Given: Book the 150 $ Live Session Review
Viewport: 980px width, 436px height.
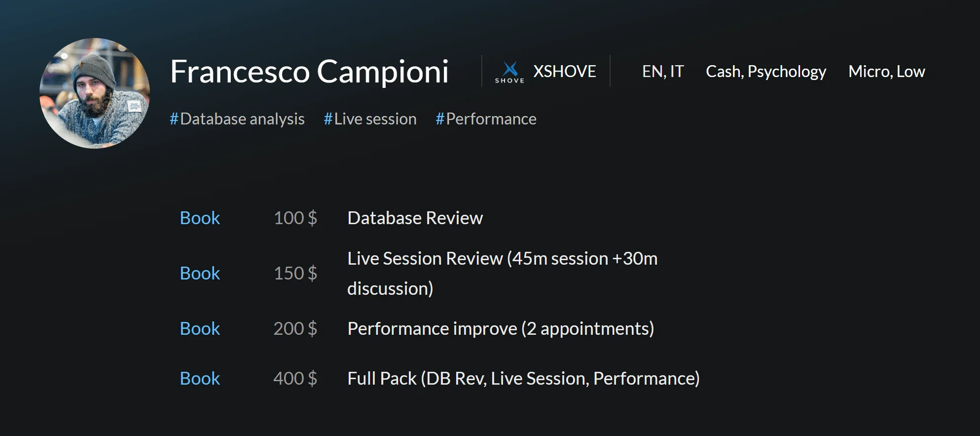Looking at the screenshot, I should [200, 274].
